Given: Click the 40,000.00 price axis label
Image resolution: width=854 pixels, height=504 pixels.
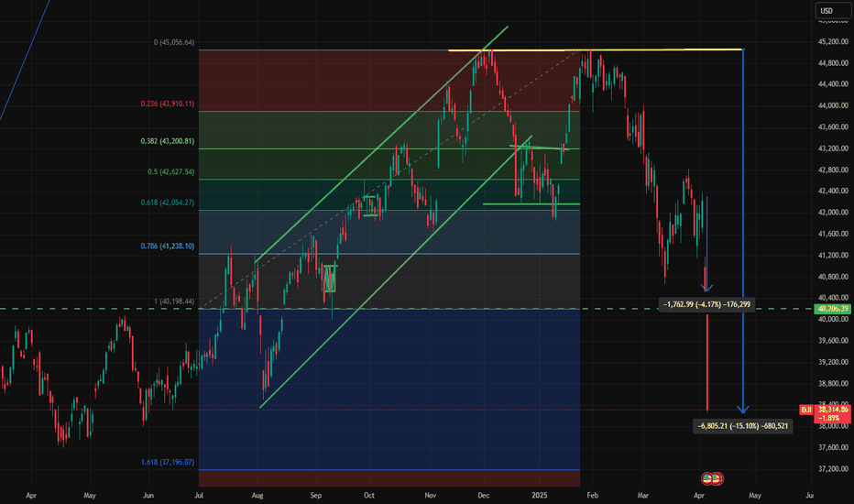Looking at the screenshot, I should click(x=833, y=319).
